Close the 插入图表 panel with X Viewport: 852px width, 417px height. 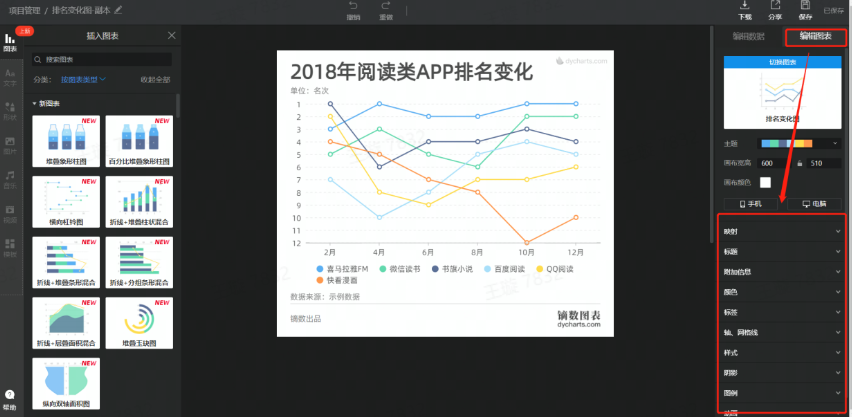click(x=172, y=35)
